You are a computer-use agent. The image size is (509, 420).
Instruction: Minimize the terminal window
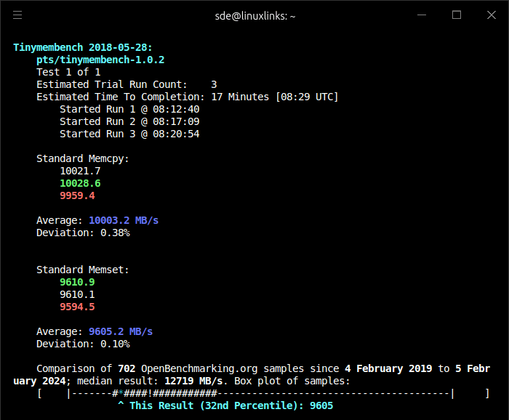click(422, 15)
